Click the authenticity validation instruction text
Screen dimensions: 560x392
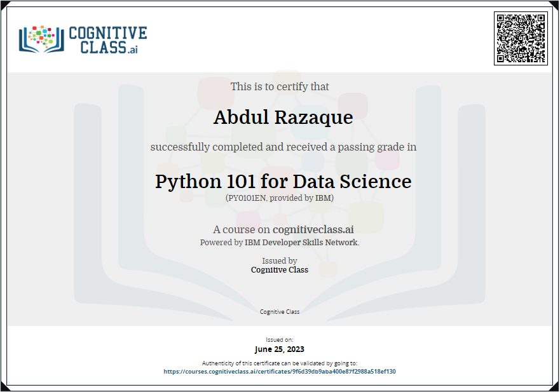pyautogui.click(x=280, y=363)
